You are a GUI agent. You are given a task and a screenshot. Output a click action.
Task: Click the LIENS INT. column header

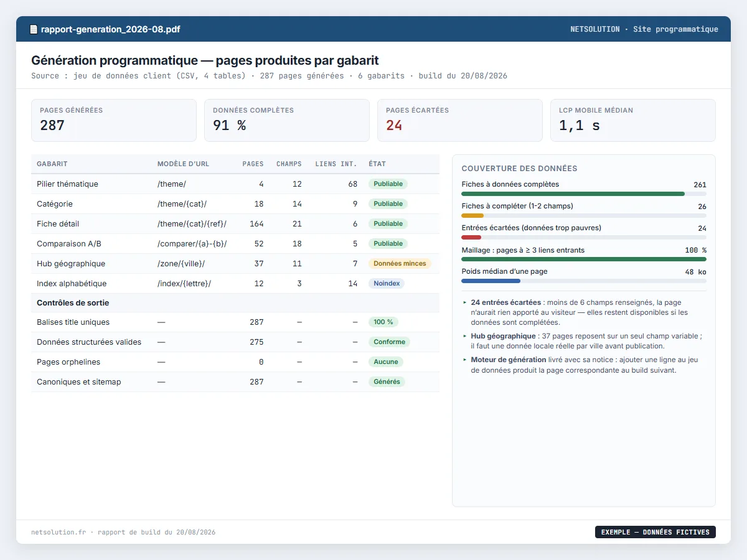click(336, 164)
